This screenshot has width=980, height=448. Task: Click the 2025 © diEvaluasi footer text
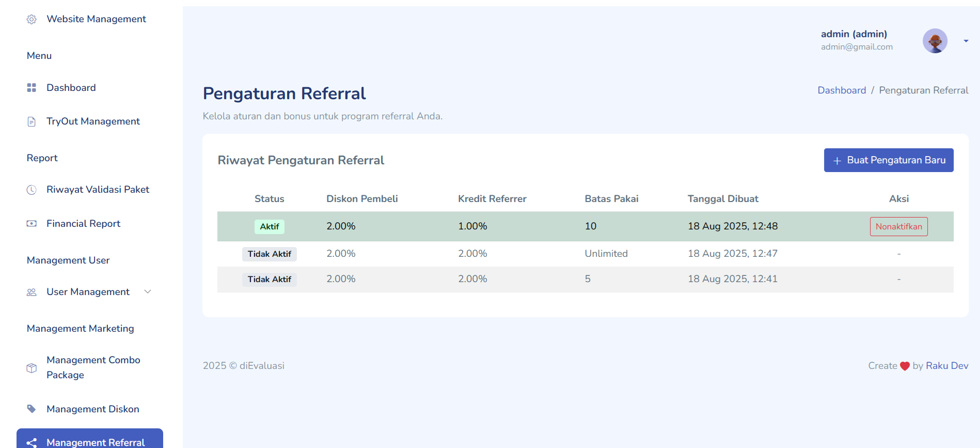(x=244, y=366)
